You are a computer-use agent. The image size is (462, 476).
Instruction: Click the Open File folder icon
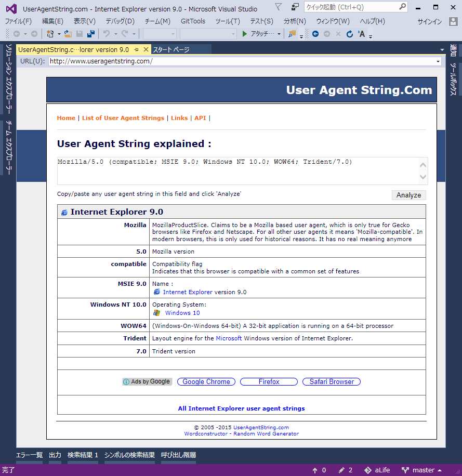[x=68, y=34]
